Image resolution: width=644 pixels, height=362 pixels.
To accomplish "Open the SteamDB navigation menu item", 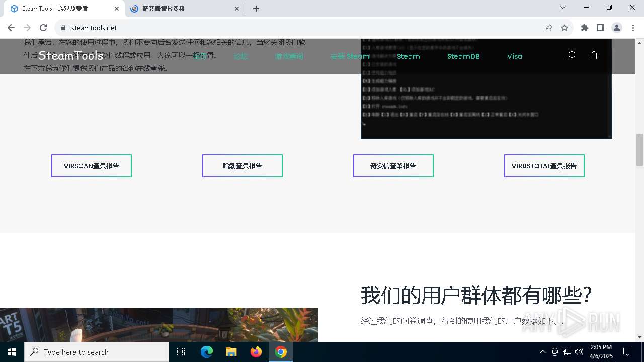I will tap(463, 56).
